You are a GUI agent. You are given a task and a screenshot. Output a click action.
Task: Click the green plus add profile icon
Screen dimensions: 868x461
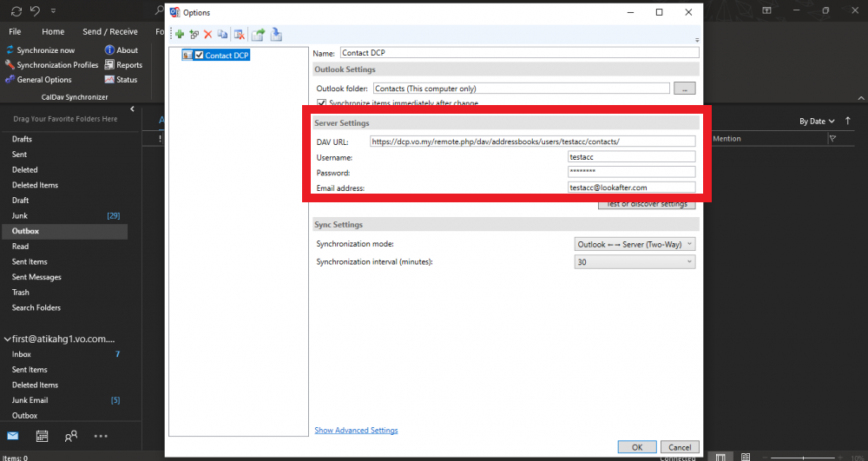(x=180, y=35)
